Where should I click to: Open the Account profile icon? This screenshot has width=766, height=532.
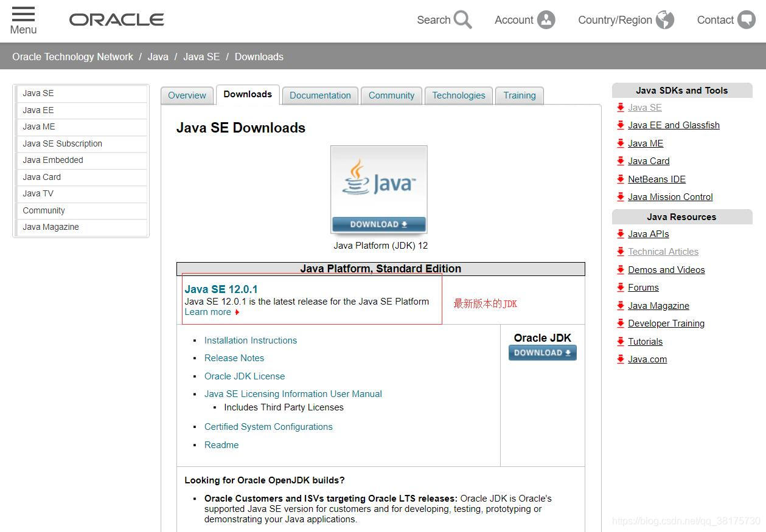point(546,20)
